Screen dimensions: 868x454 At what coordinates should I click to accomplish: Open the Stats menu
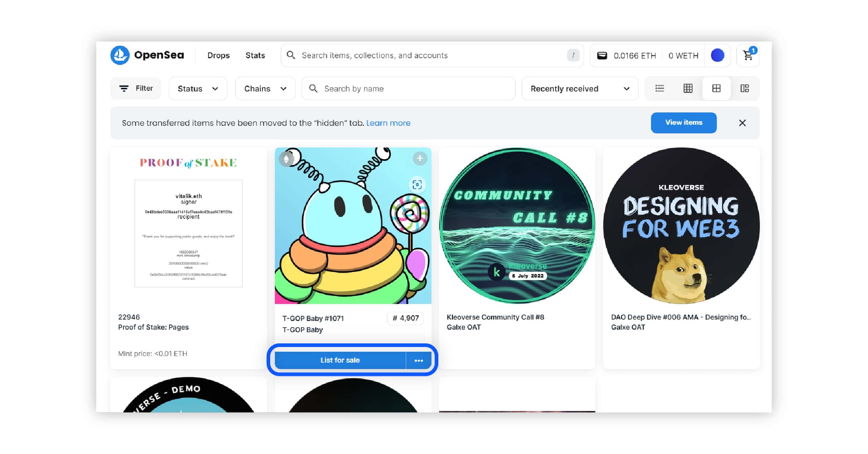click(255, 55)
